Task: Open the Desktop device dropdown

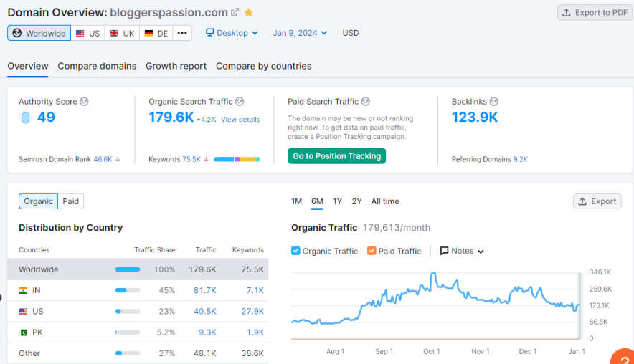Action: (x=231, y=33)
